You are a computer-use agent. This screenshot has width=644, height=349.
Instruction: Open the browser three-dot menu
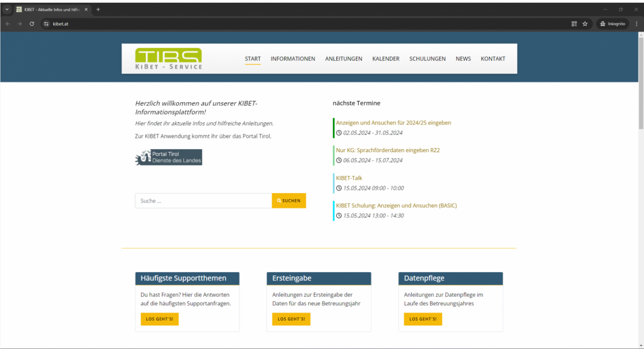tap(636, 23)
